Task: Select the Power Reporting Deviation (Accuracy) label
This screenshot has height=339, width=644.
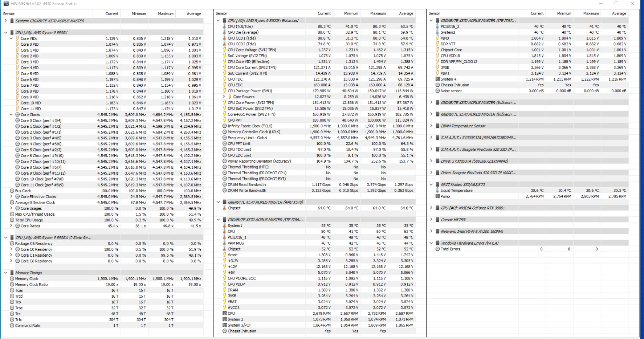Action: click(259, 161)
